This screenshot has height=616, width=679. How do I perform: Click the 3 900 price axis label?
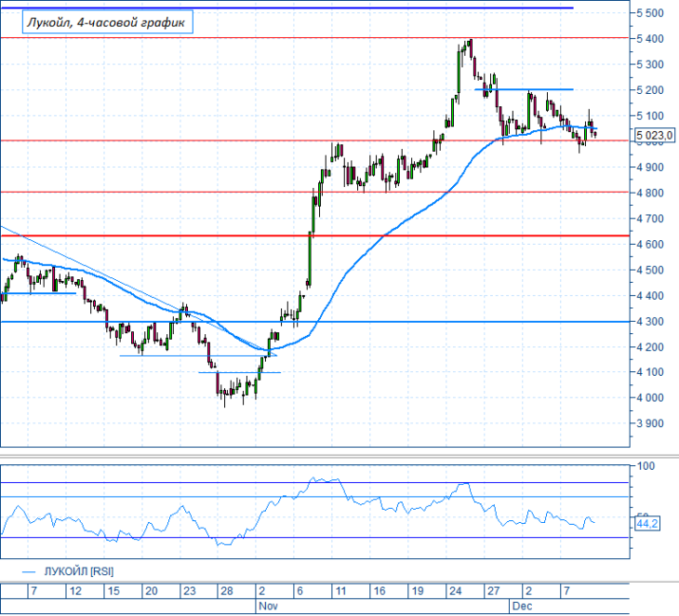pos(650,423)
